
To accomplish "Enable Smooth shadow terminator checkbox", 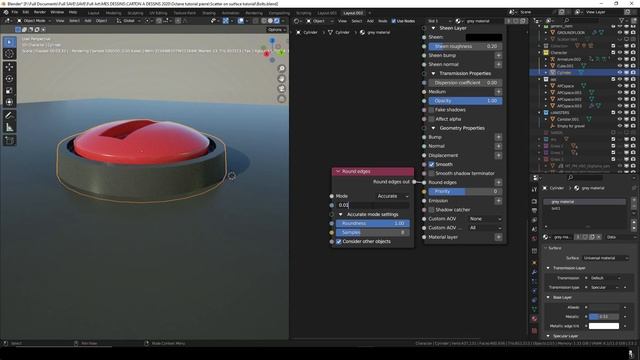I will pos(431,173).
